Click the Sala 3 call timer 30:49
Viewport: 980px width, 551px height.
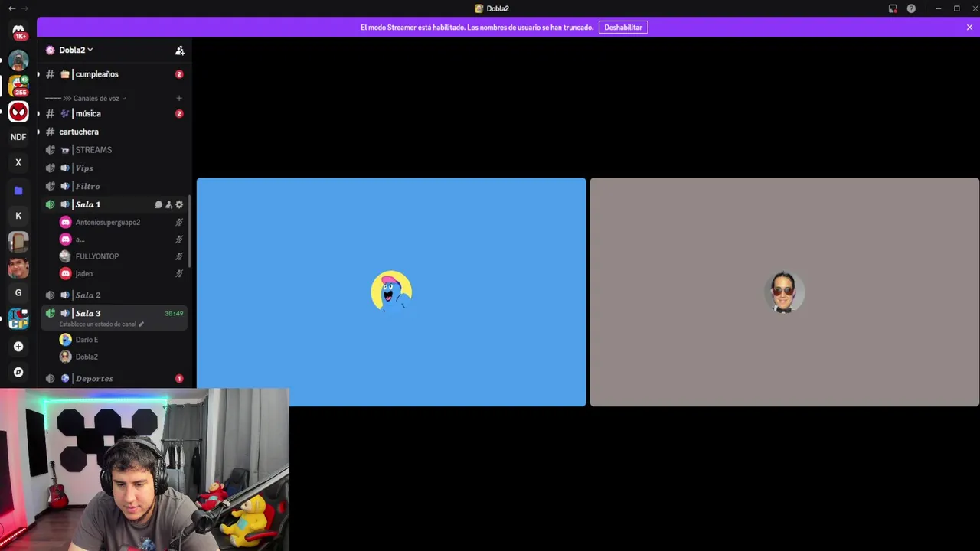tap(174, 313)
